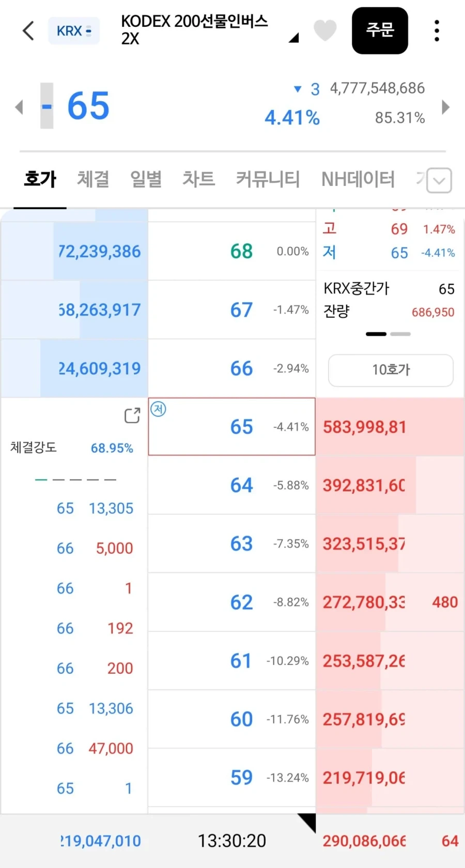
Task: Tap trade row 66 with 5,000
Action: (x=95, y=548)
